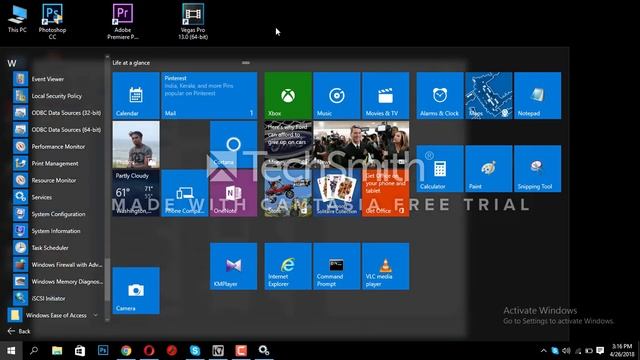Open Performance Monitor
Viewport: 640px width, 360px height.
[x=58, y=147]
